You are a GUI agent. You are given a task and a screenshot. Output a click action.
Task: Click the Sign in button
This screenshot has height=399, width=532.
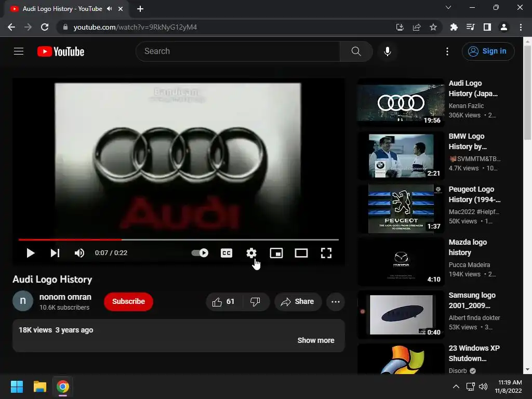(x=488, y=51)
